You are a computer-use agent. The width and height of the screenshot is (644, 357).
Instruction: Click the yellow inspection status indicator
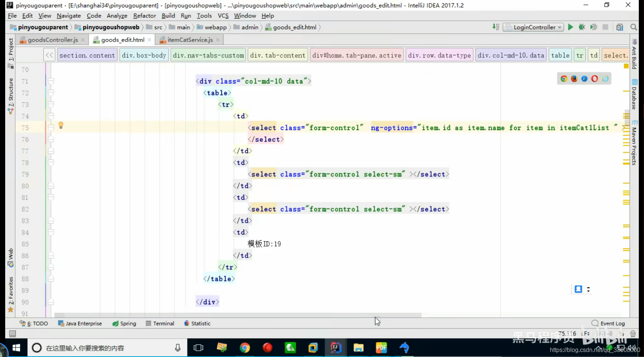pyautogui.click(x=626, y=66)
